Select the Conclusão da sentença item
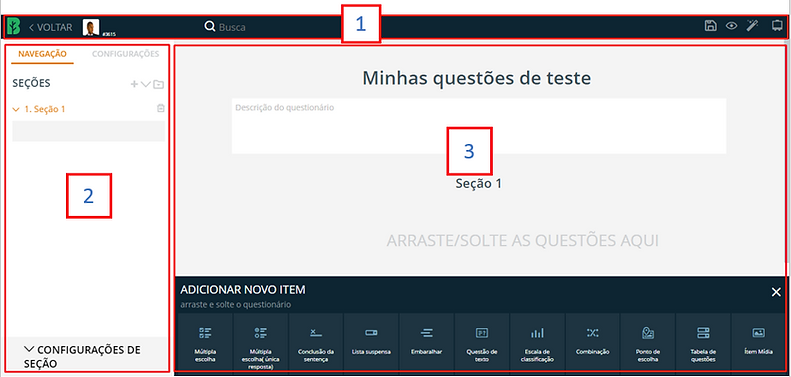Screen dimensions: 791x377 (316, 344)
